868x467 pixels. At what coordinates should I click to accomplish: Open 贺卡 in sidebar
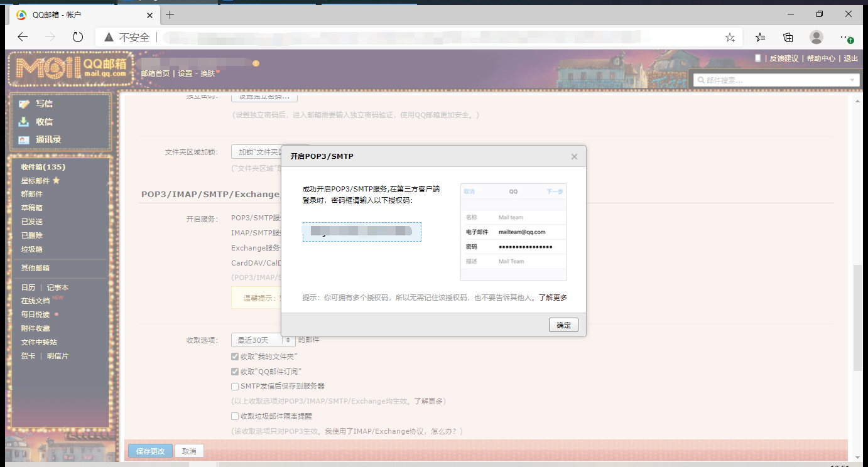(x=28, y=356)
